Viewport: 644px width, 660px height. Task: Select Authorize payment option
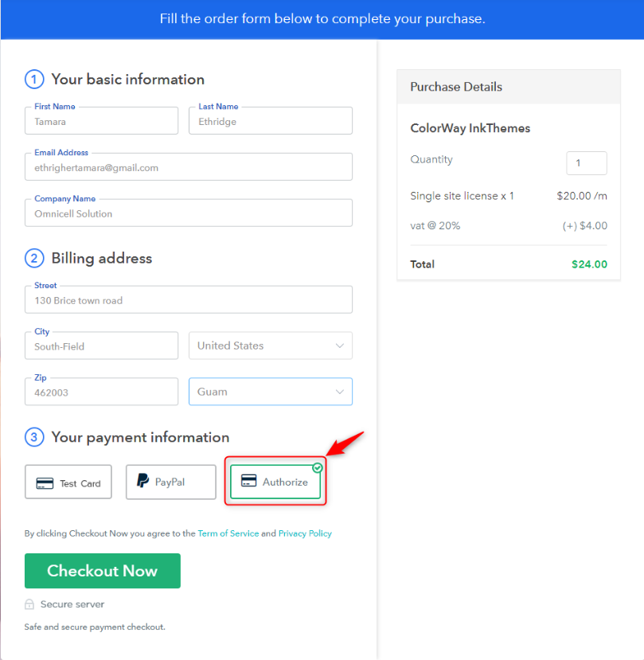pos(275,482)
